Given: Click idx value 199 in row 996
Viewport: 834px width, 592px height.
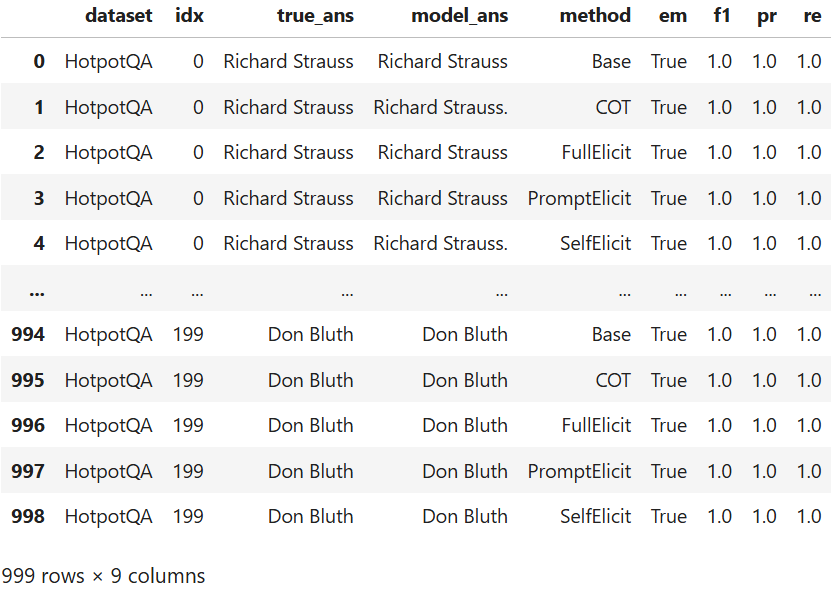Looking at the screenshot, I should tap(188, 425).
